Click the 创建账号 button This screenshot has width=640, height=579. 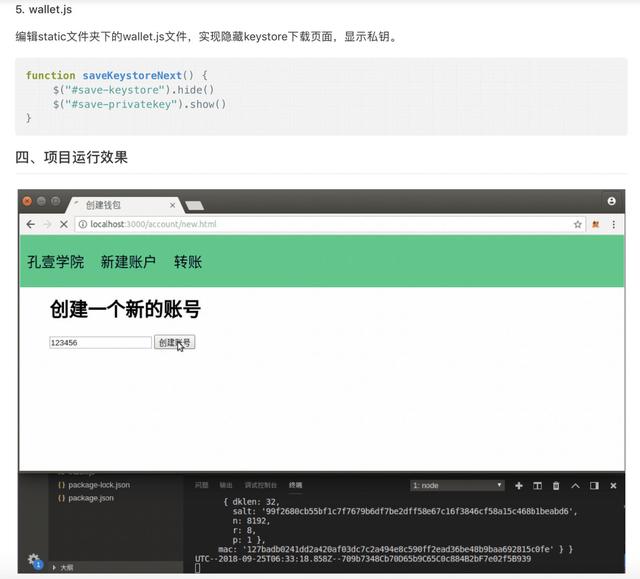[x=175, y=342]
